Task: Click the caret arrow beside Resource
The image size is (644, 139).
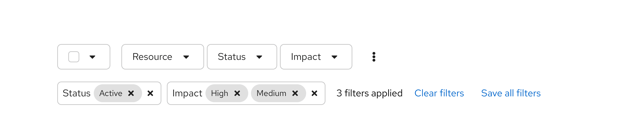Action: tap(186, 57)
